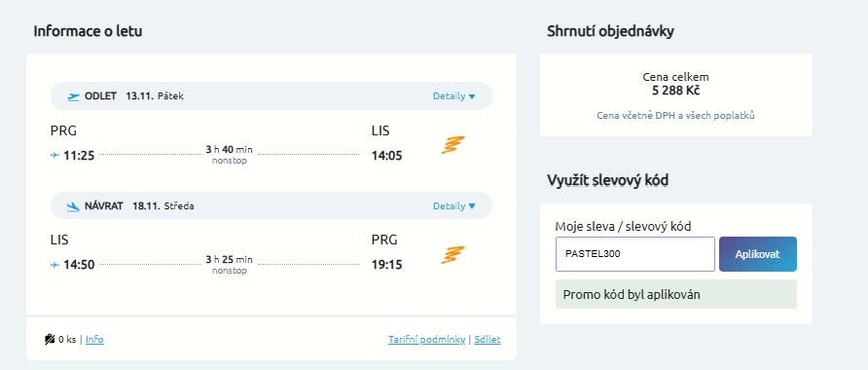This screenshot has height=370, width=868.
Task: Click the ODLET 13.11. Pátek header bar
Action: pyautogui.click(x=271, y=95)
